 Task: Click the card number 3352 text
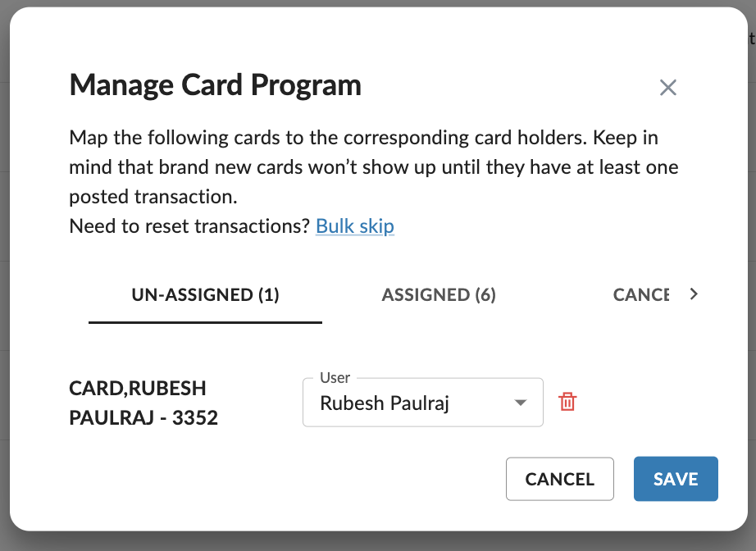click(x=195, y=418)
